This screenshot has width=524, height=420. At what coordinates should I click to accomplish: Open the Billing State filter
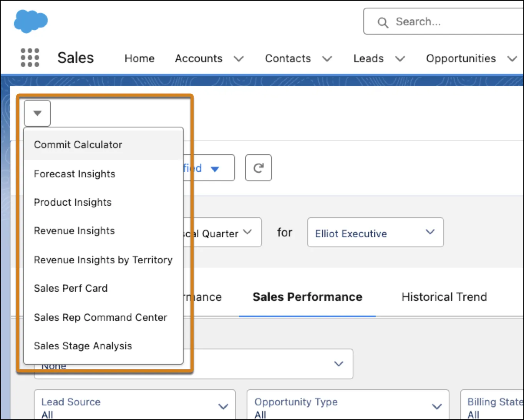click(492, 405)
